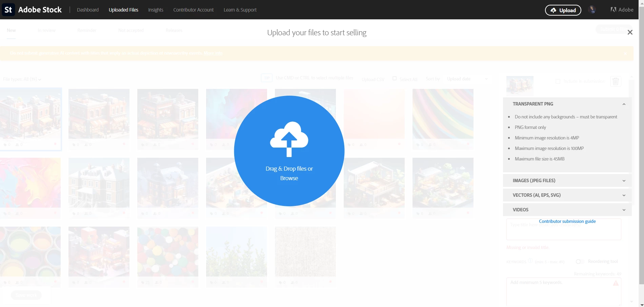
Task: Open the user profile avatar
Action: pos(592,9)
